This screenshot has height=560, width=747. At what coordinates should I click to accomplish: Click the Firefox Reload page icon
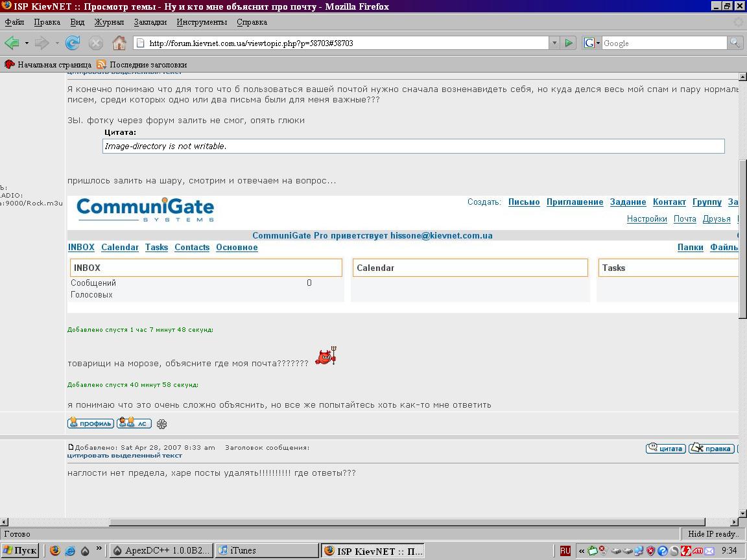point(73,43)
